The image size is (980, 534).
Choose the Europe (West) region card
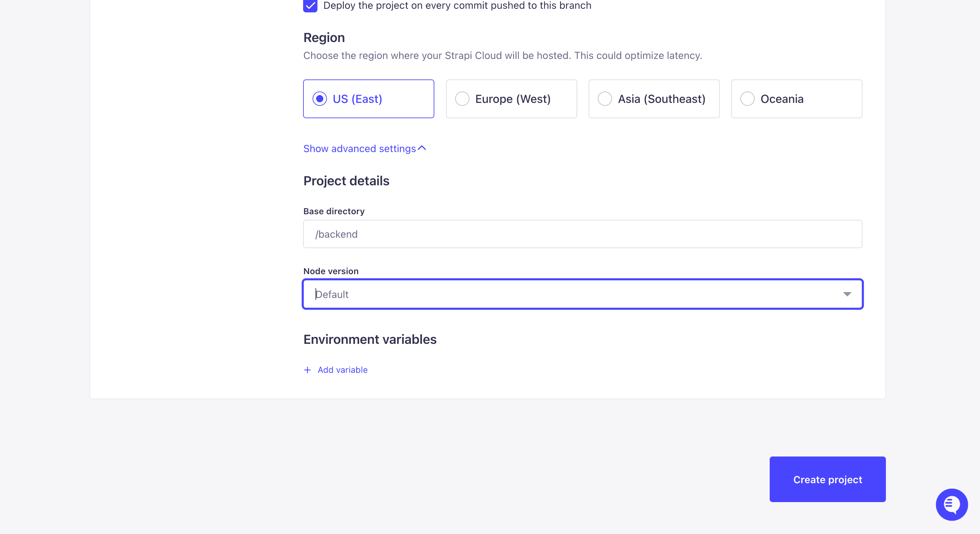(511, 99)
